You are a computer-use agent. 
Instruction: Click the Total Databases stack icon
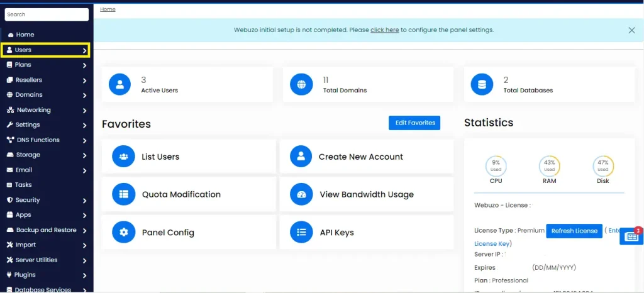pos(482,84)
